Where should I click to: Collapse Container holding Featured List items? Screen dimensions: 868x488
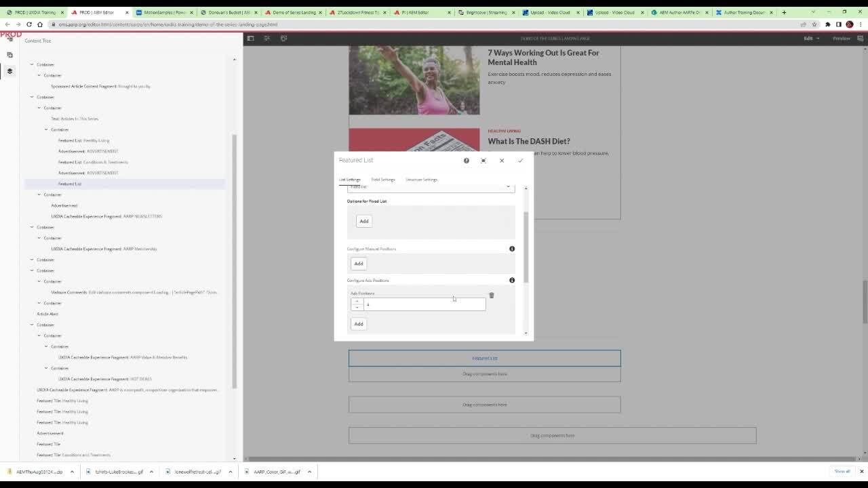tap(47, 129)
